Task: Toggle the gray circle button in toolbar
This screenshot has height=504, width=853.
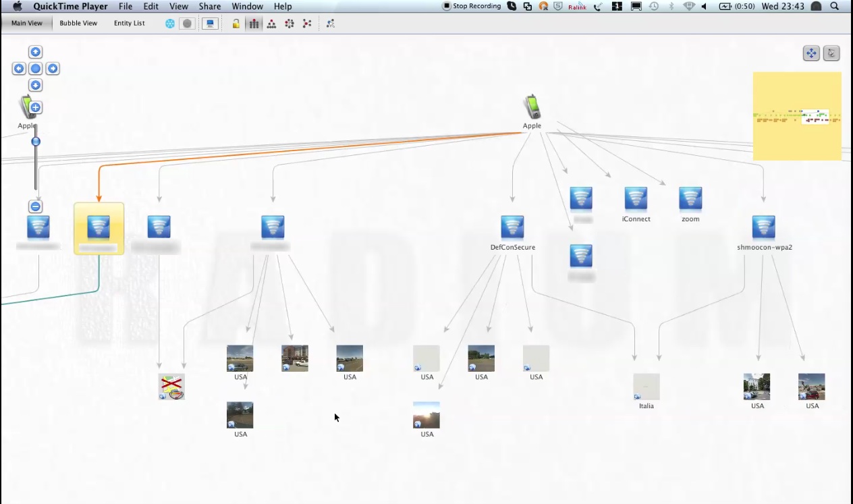Action: pyautogui.click(x=187, y=24)
